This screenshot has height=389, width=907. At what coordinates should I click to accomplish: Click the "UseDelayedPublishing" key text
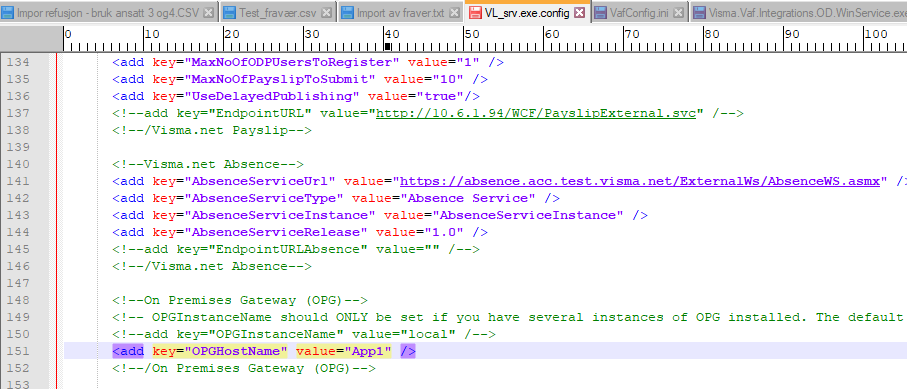click(271, 96)
